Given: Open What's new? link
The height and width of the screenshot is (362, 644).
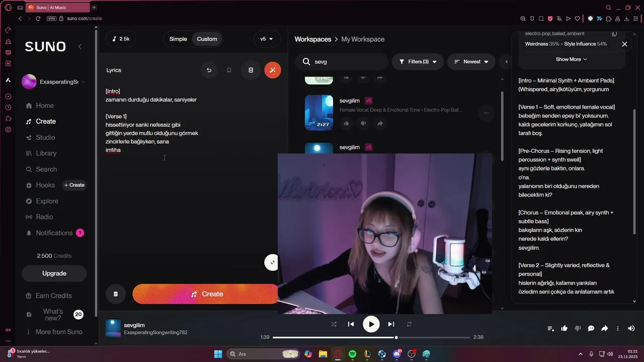Looking at the screenshot, I should pyautogui.click(x=53, y=315).
